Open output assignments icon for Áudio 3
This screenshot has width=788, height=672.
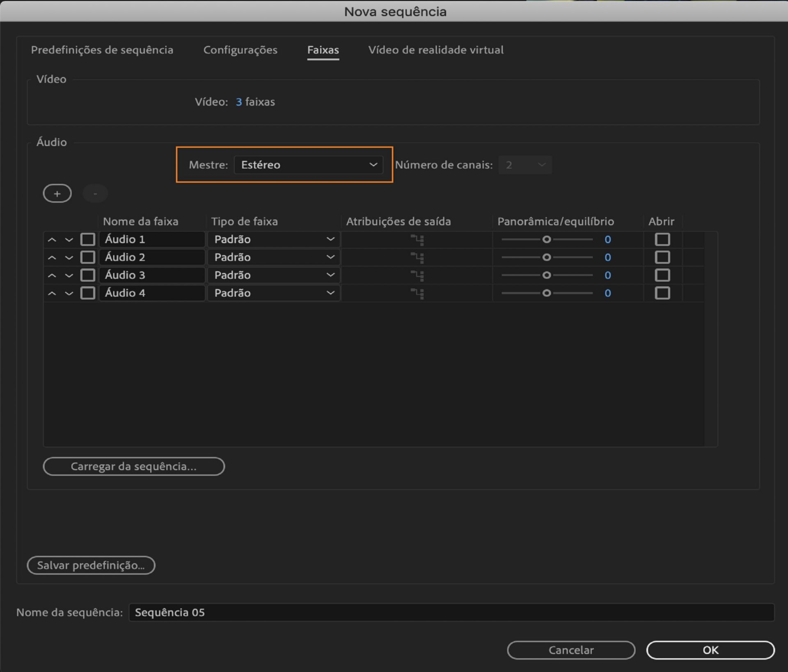(x=417, y=275)
